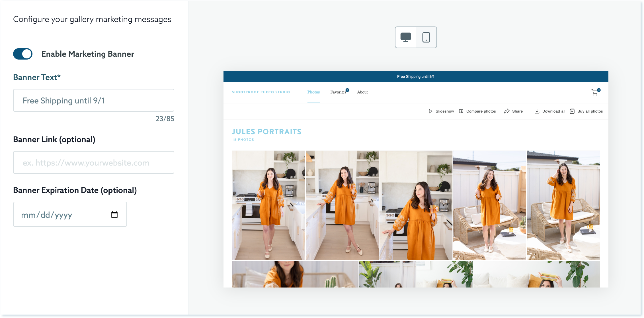The height and width of the screenshot is (318, 644).
Task: Click the Banner Link URL field
Action: click(x=93, y=163)
